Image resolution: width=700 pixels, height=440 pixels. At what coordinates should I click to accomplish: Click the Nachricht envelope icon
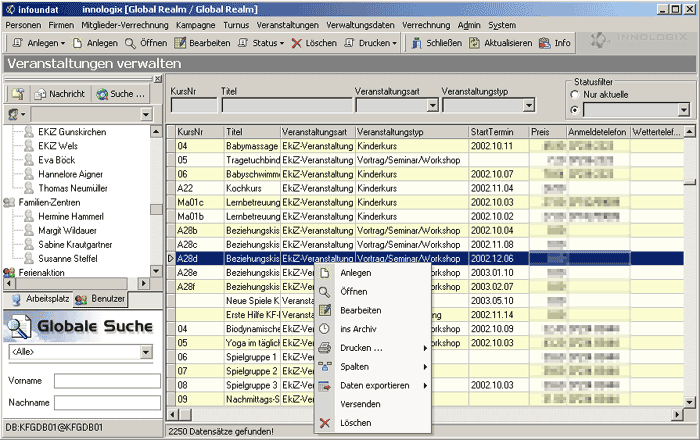coord(40,94)
